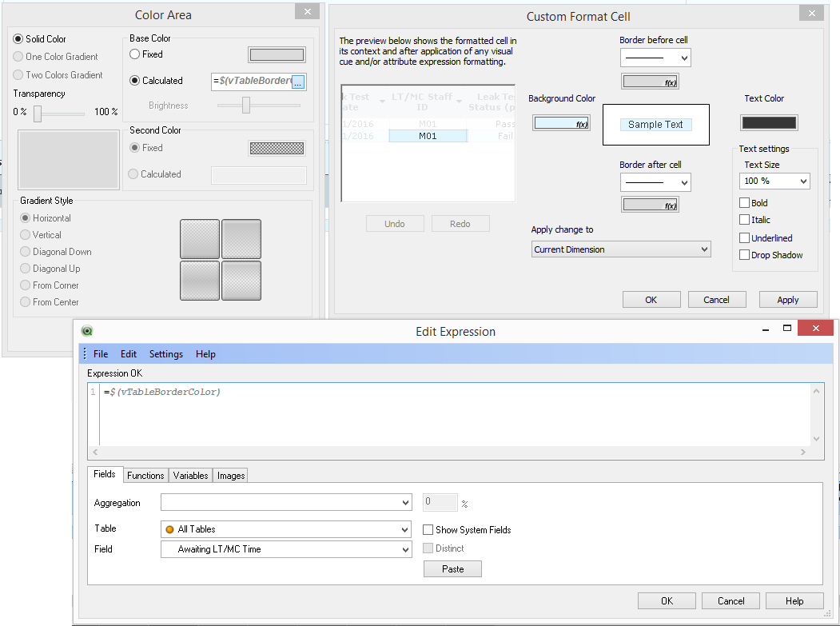The width and height of the screenshot is (840, 626).
Task: Open the Border after cell f(x) color
Action: [x=650, y=205]
